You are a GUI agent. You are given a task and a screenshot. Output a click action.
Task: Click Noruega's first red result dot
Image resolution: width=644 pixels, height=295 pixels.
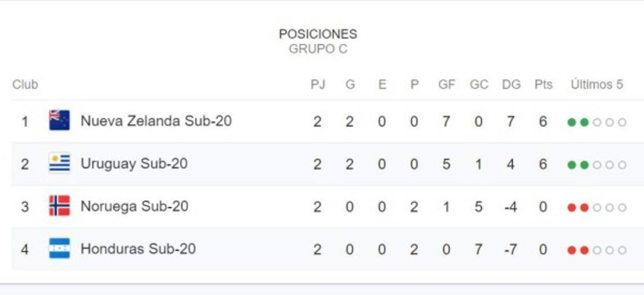tap(572, 208)
